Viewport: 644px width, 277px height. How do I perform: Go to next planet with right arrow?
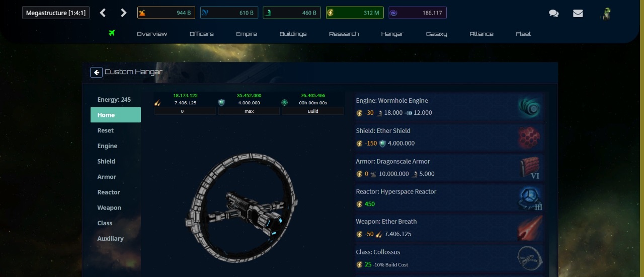pyautogui.click(x=124, y=13)
